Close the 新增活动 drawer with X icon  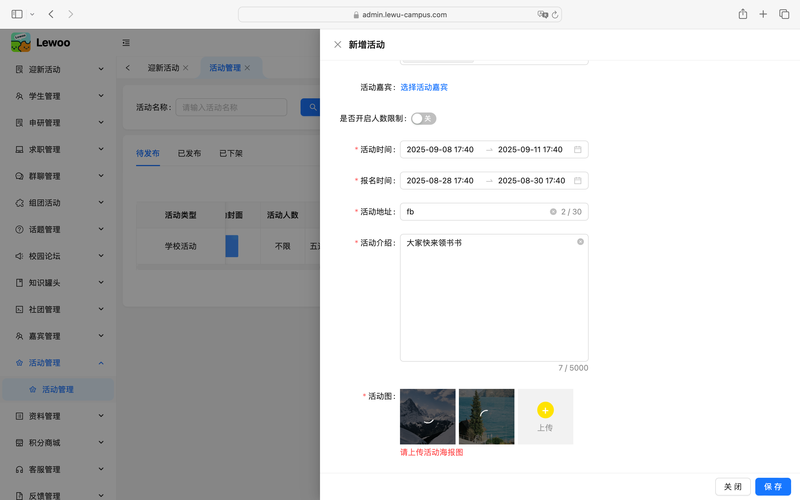pyautogui.click(x=337, y=45)
